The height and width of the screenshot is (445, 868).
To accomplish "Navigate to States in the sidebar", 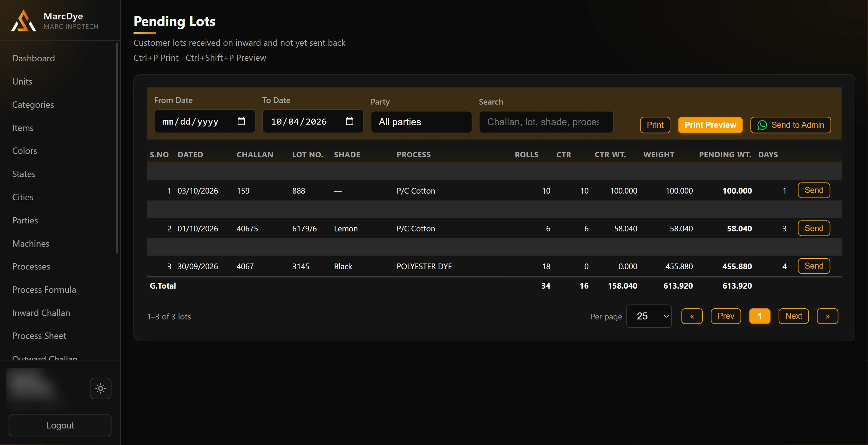I will point(24,174).
